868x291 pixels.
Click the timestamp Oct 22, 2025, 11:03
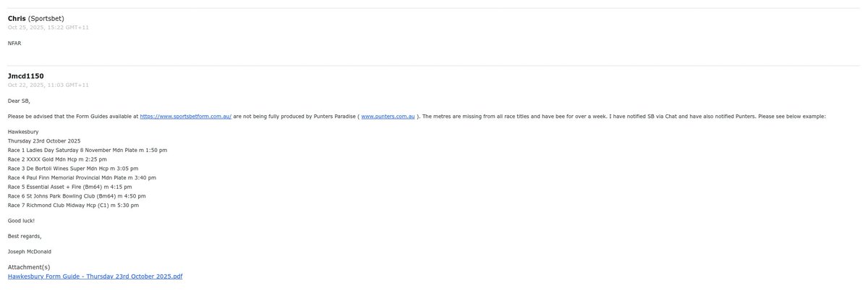[48, 85]
